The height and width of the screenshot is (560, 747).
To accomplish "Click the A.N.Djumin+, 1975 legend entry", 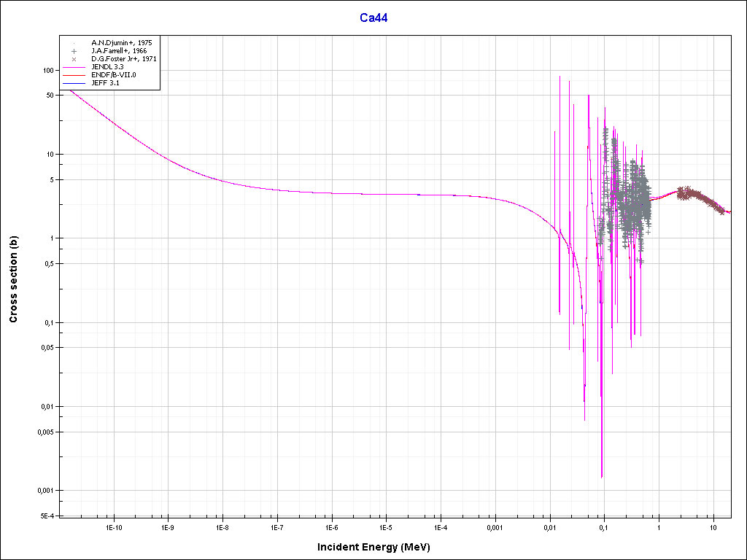I will [x=121, y=43].
